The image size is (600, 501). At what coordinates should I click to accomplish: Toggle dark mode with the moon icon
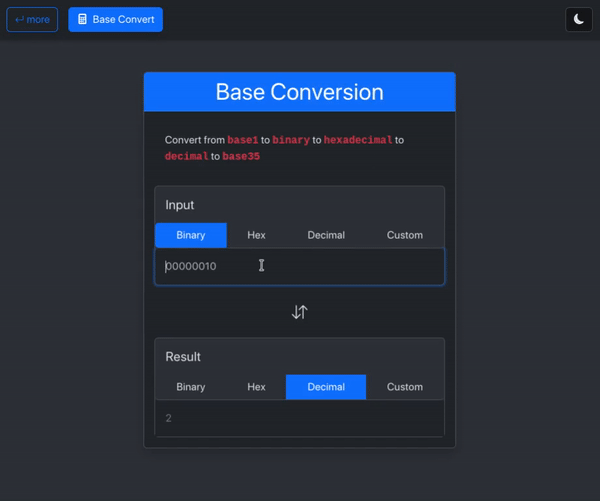tap(579, 19)
